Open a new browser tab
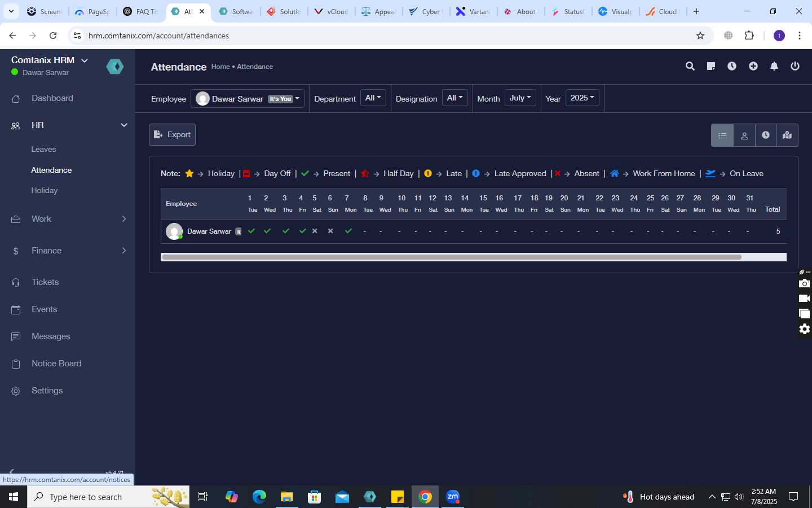 696,11
